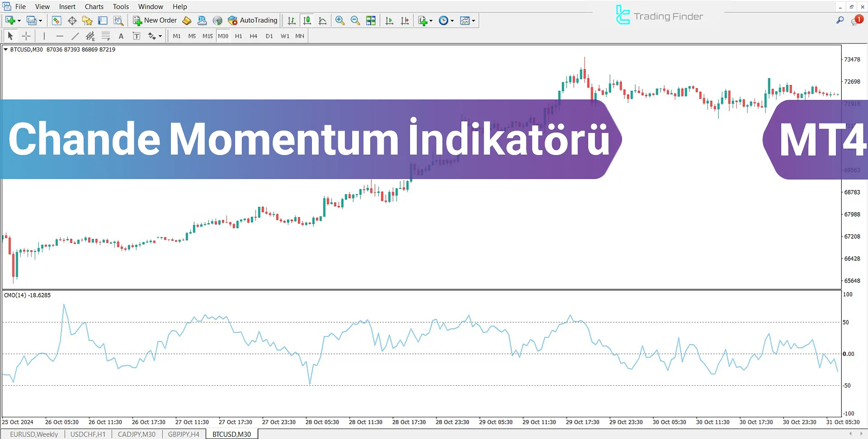
Task: Switch to the EURUSD,Weekly tab
Action: tap(34, 434)
